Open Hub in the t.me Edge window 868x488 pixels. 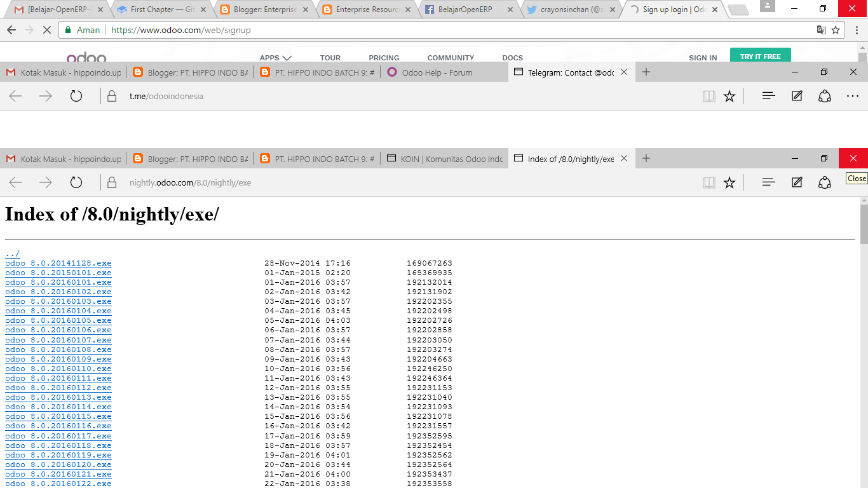pyautogui.click(x=768, y=96)
